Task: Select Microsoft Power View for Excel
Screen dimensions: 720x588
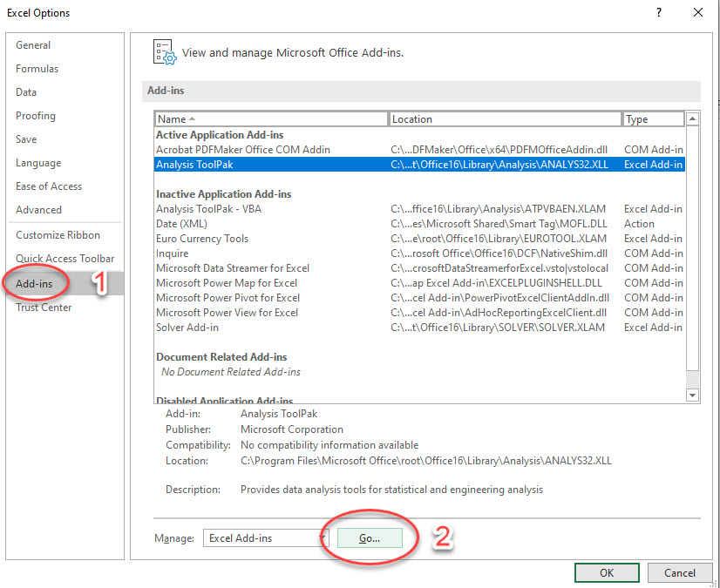Action: pos(419,313)
